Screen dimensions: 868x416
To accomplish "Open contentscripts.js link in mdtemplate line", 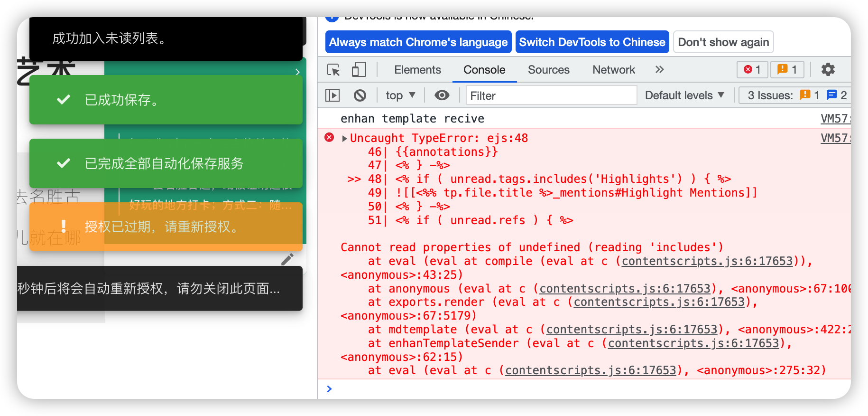I will pos(631,329).
